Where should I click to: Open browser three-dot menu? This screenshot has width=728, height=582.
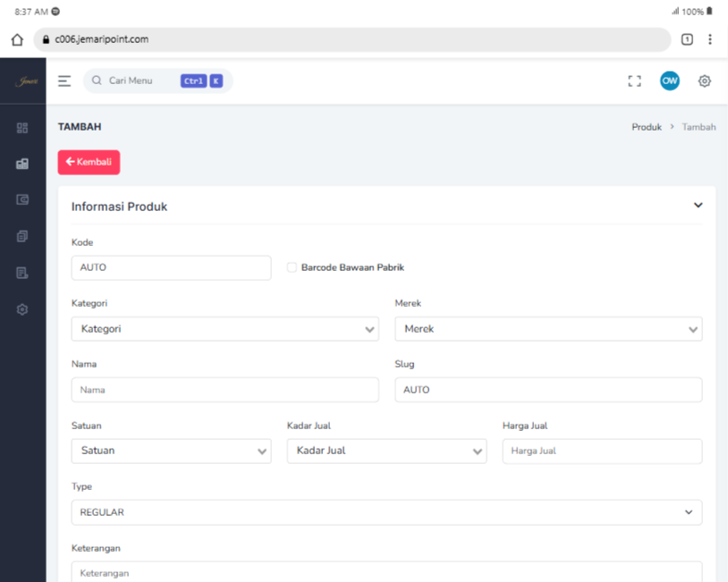pyautogui.click(x=710, y=39)
